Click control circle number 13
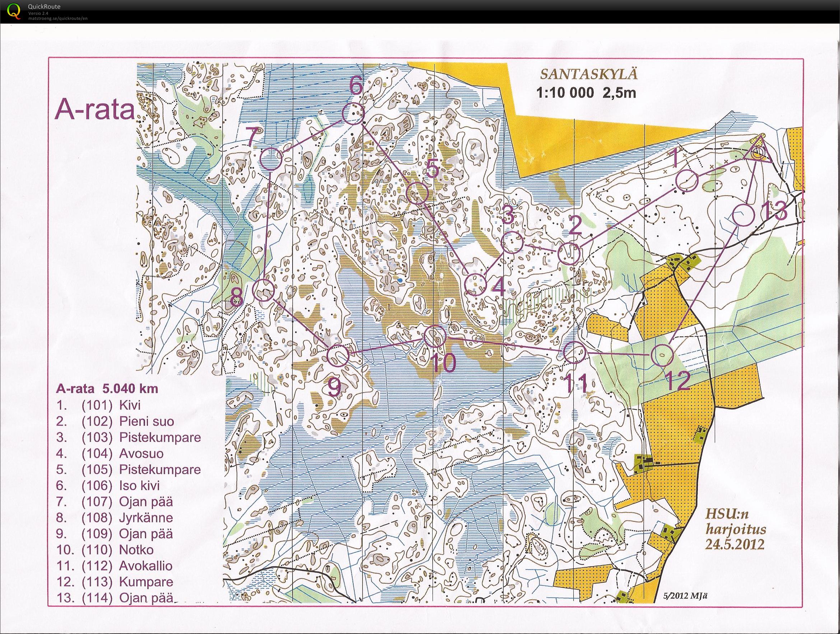The image size is (840, 634). pos(743,215)
